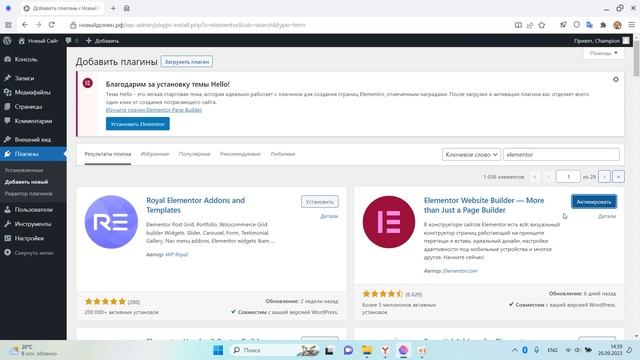This screenshot has height=360, width=640.
Task: Open a new browser tab
Action: pyautogui.click(x=113, y=8)
